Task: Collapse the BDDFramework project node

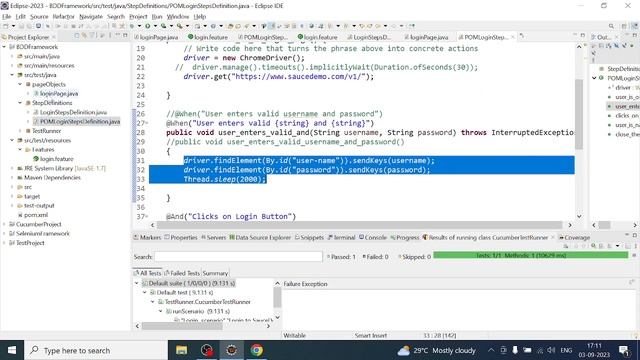Action: [4, 47]
